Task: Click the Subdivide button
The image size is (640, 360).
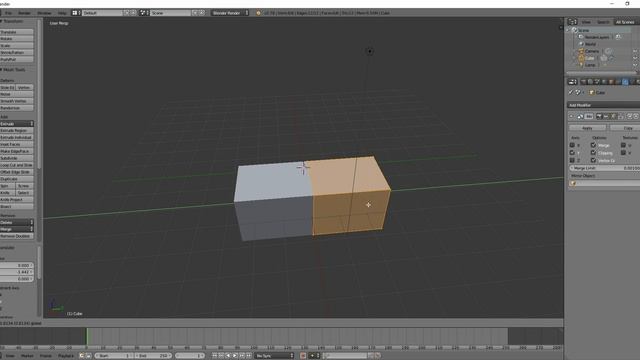Action: point(17,158)
